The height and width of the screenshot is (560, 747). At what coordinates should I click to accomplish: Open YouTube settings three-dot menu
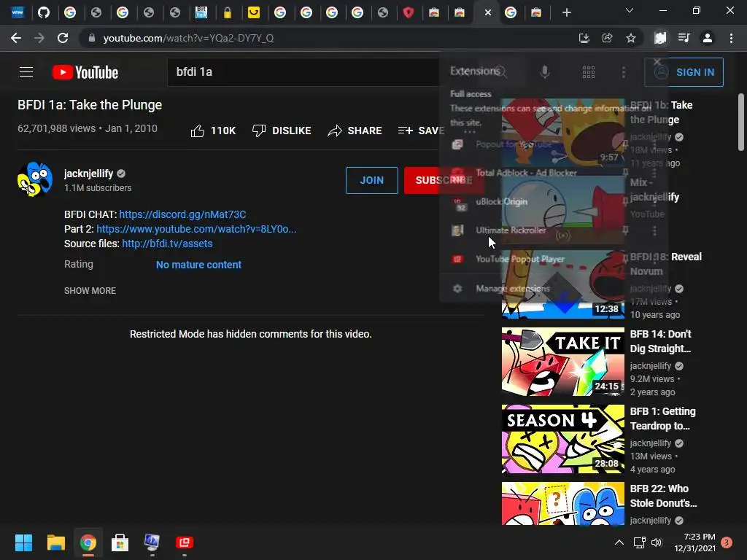tap(624, 72)
